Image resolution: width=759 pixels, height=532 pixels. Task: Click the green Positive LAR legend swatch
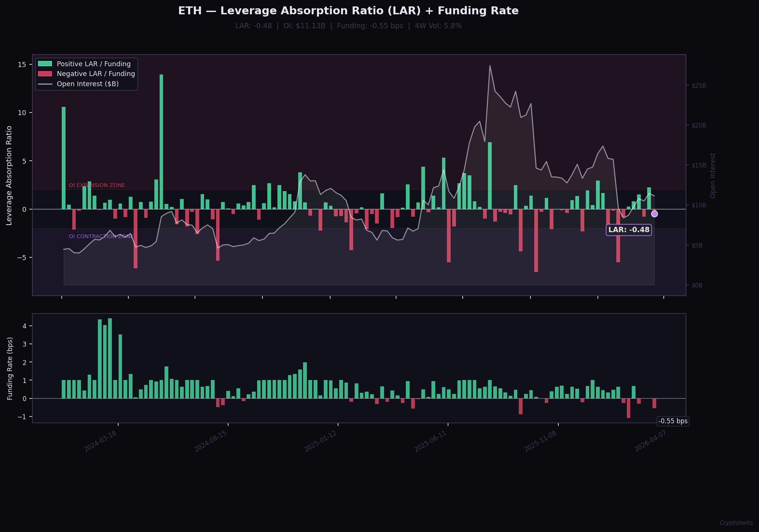coord(45,64)
